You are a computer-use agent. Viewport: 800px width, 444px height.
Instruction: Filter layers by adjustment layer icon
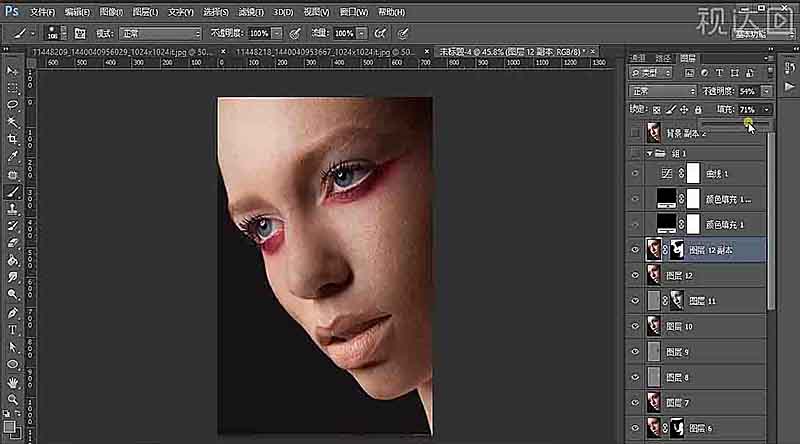pos(705,73)
